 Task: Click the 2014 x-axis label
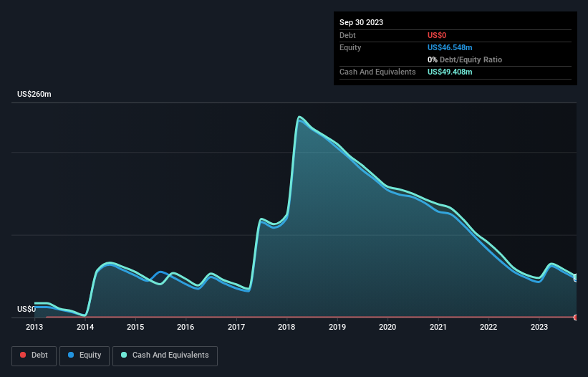pos(85,327)
